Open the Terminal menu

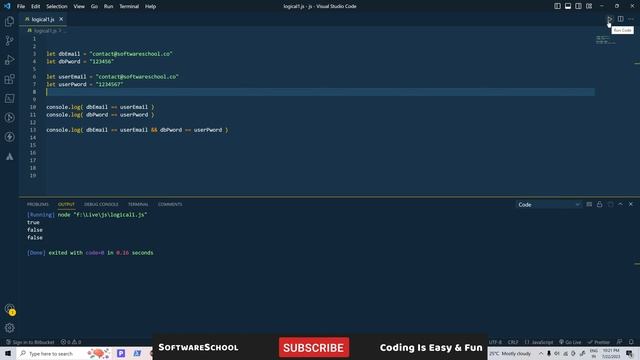click(129, 6)
